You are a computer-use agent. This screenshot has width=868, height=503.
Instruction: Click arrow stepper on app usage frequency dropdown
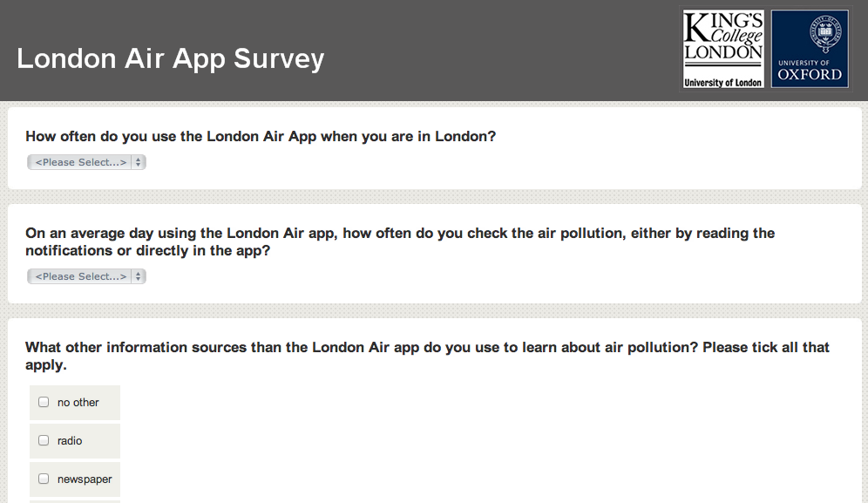click(139, 162)
